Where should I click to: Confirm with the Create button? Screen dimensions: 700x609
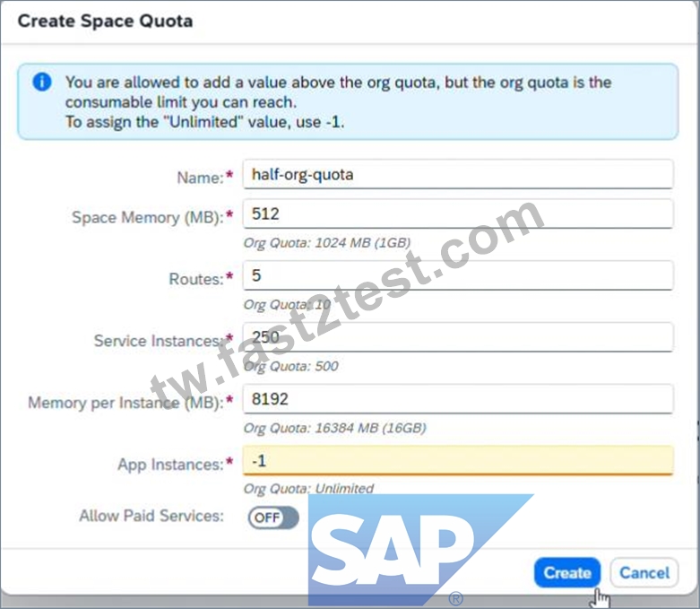point(567,572)
